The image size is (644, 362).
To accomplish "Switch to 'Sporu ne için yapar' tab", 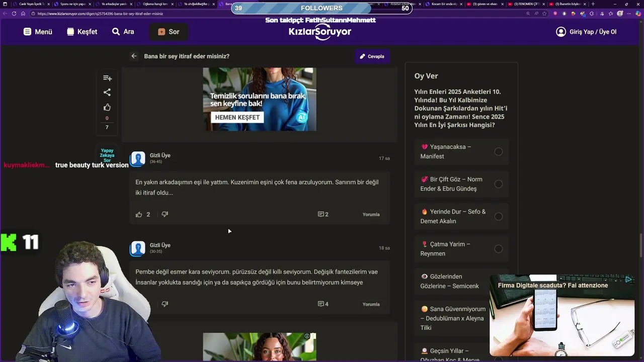I will [x=73, y=4].
